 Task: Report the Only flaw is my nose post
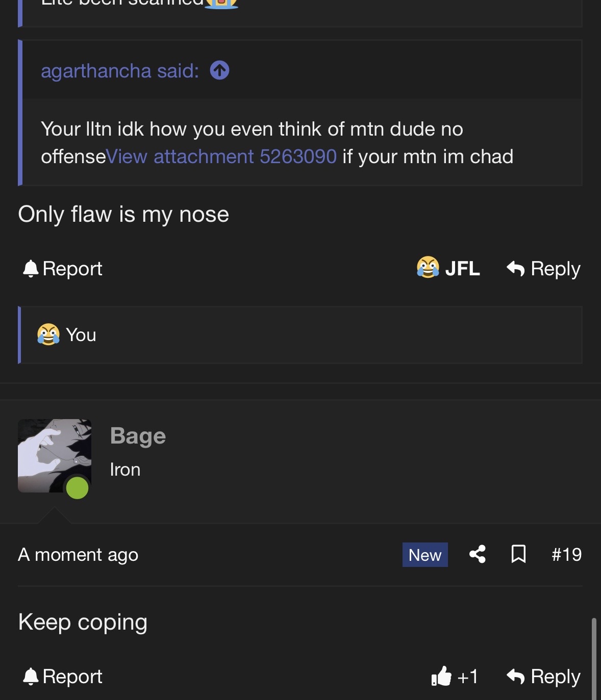[63, 268]
